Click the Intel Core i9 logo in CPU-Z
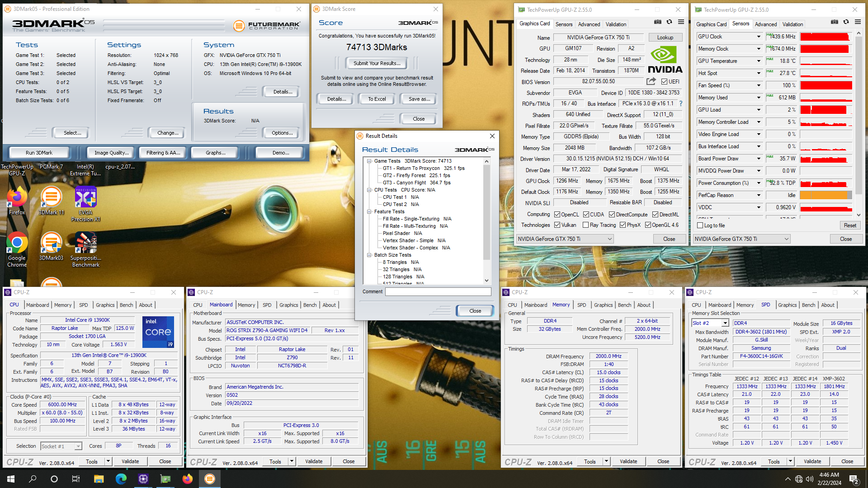Screen dimensions: 868x488 tap(158, 332)
